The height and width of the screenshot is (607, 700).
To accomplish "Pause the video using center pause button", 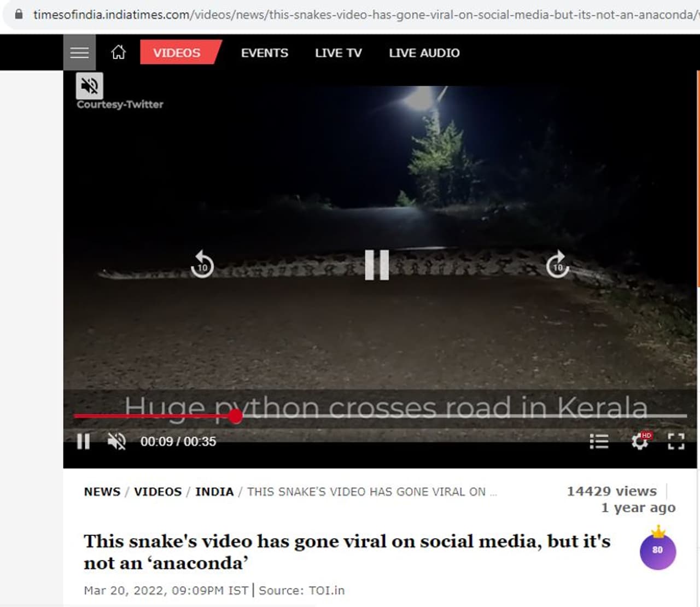I will point(377,265).
